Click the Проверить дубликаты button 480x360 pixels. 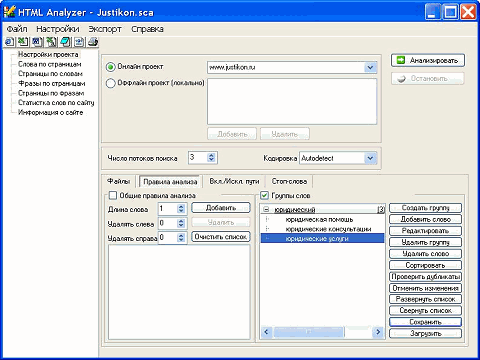pyautogui.click(x=426, y=276)
